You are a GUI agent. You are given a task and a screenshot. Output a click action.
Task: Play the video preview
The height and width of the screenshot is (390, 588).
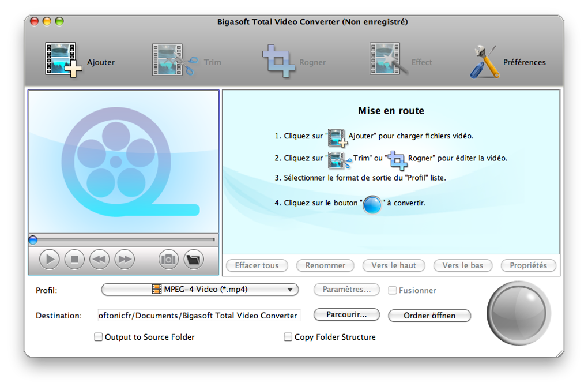point(50,260)
